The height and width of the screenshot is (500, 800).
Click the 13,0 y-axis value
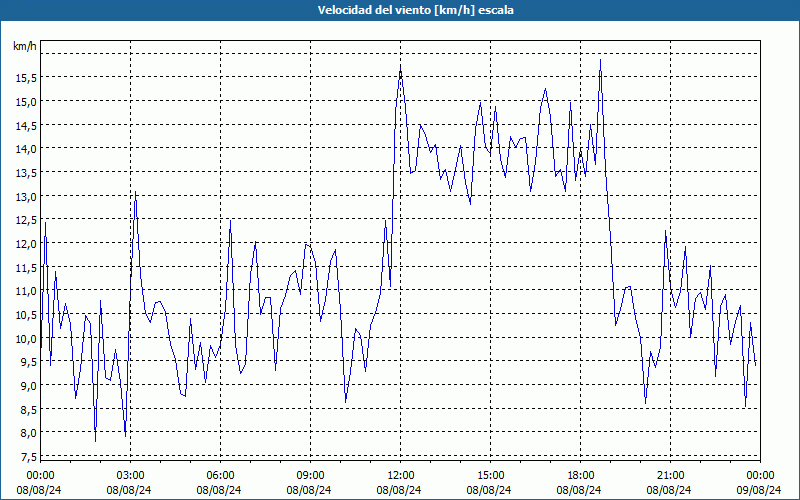click(x=26, y=196)
